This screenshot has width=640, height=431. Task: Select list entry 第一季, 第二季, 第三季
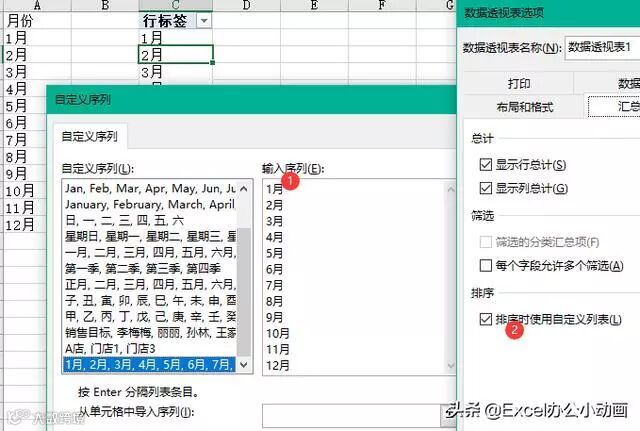coord(150,268)
